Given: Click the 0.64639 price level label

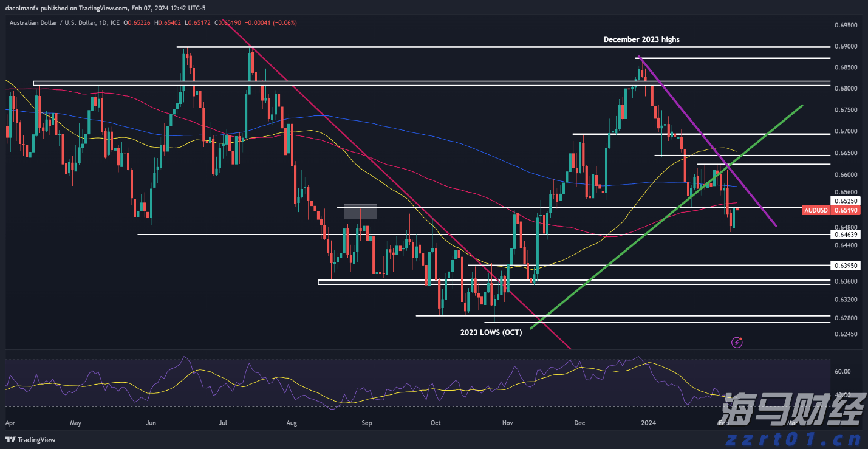Looking at the screenshot, I should (x=845, y=235).
